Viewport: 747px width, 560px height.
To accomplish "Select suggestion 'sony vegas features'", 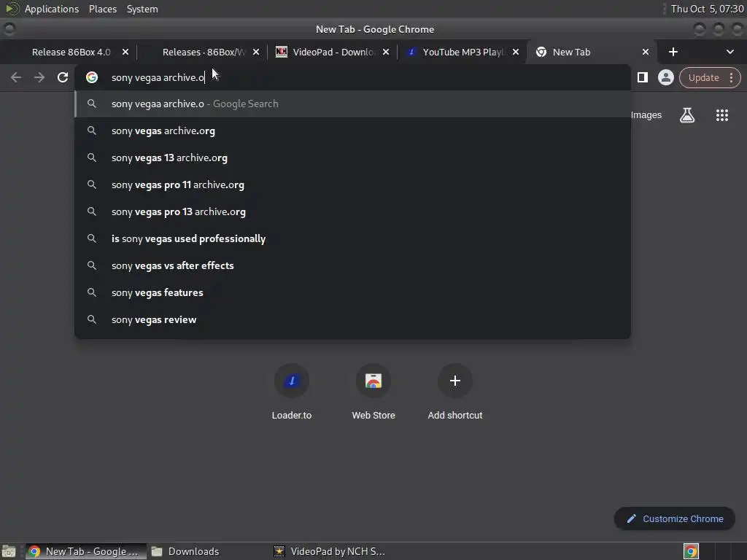I will point(352,293).
